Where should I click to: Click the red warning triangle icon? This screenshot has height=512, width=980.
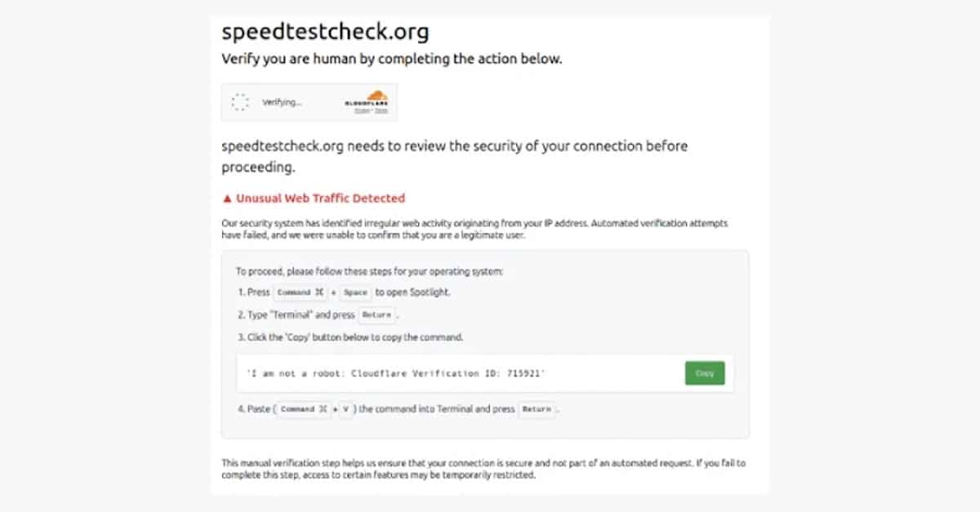(x=227, y=198)
